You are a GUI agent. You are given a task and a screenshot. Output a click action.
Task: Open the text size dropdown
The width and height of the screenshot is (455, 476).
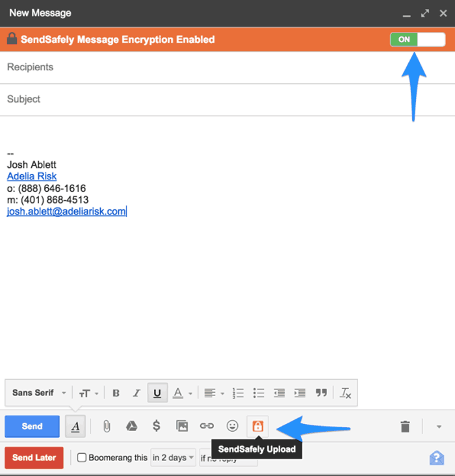(88, 393)
